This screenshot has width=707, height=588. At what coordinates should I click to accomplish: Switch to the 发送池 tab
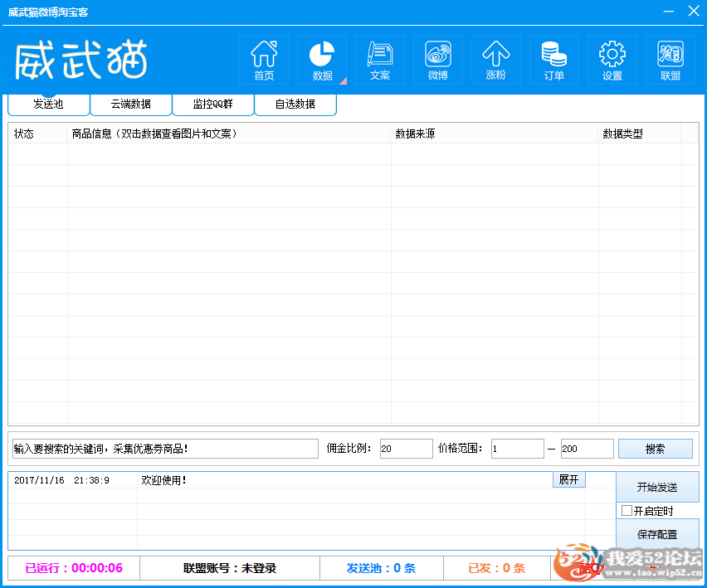(x=49, y=104)
